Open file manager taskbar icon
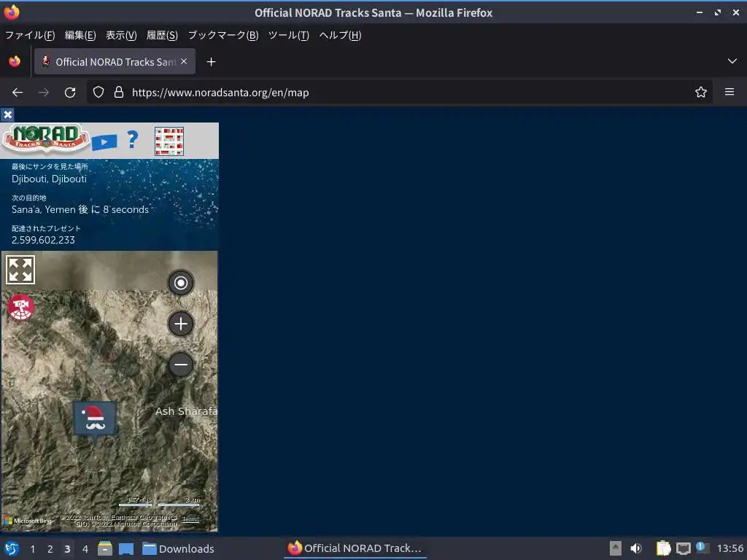Screen dimensions: 747x560 (105, 548)
